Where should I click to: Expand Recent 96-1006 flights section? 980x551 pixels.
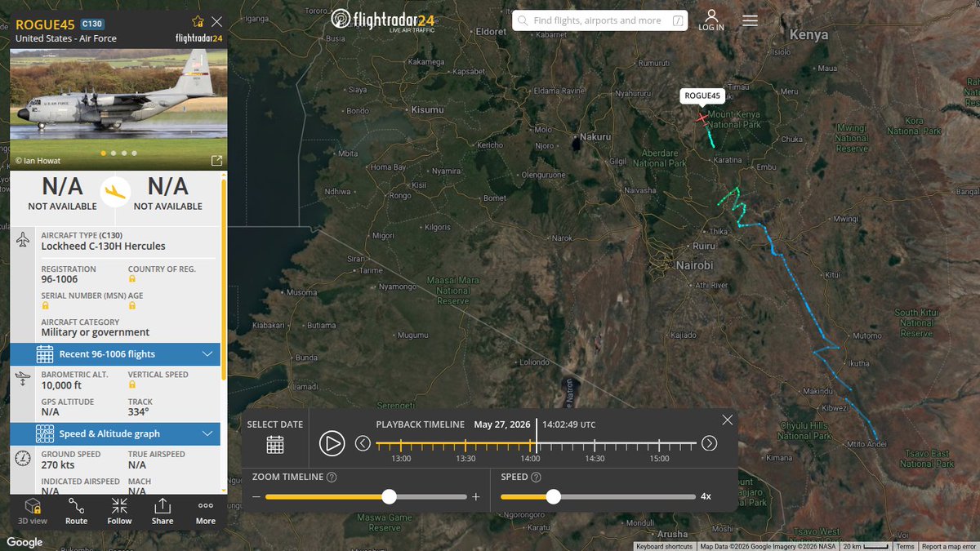point(115,354)
